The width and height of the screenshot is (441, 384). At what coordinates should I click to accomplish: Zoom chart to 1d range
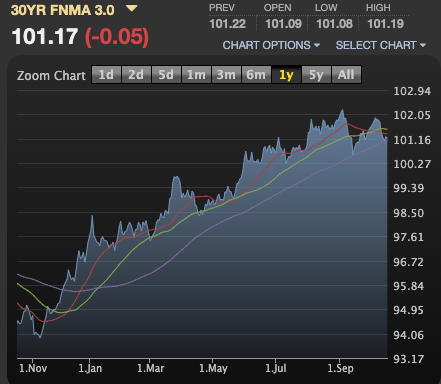[x=106, y=74]
